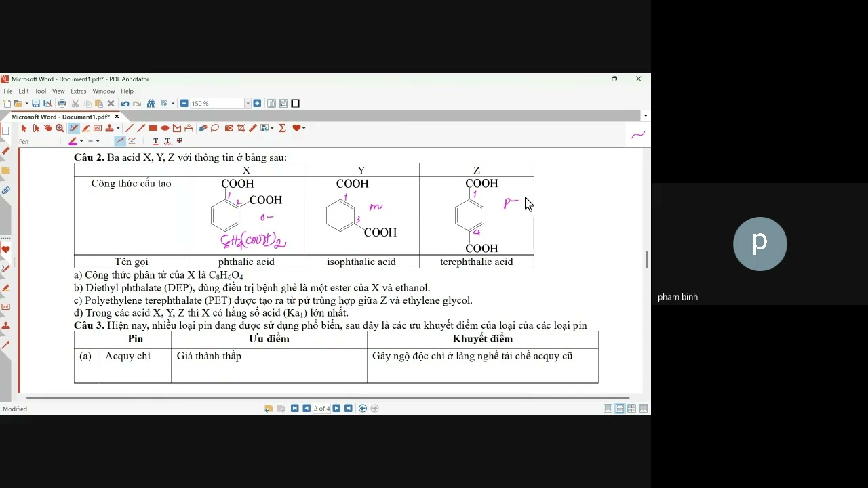The height and width of the screenshot is (488, 868).
Task: Save the document with the floppy icon
Action: [x=36, y=104]
